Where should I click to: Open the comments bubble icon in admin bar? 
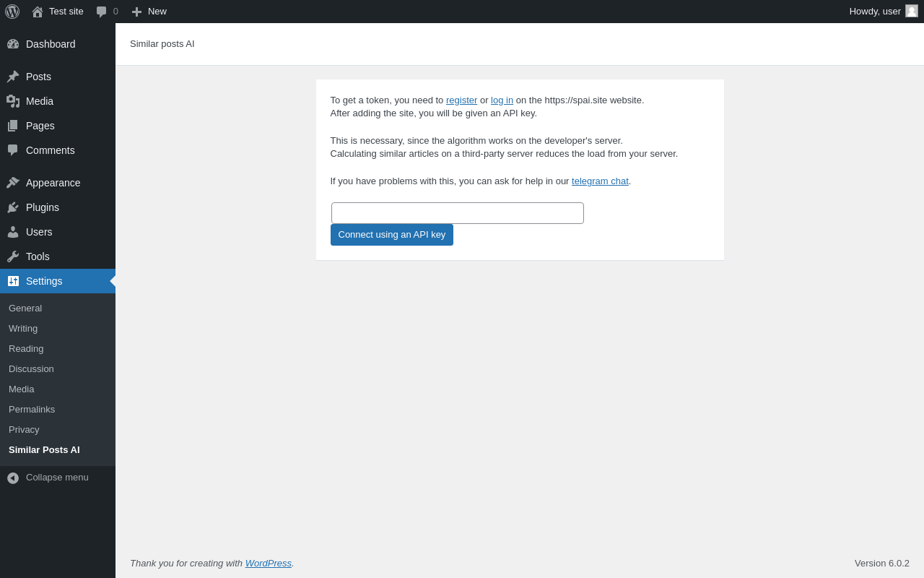[101, 12]
